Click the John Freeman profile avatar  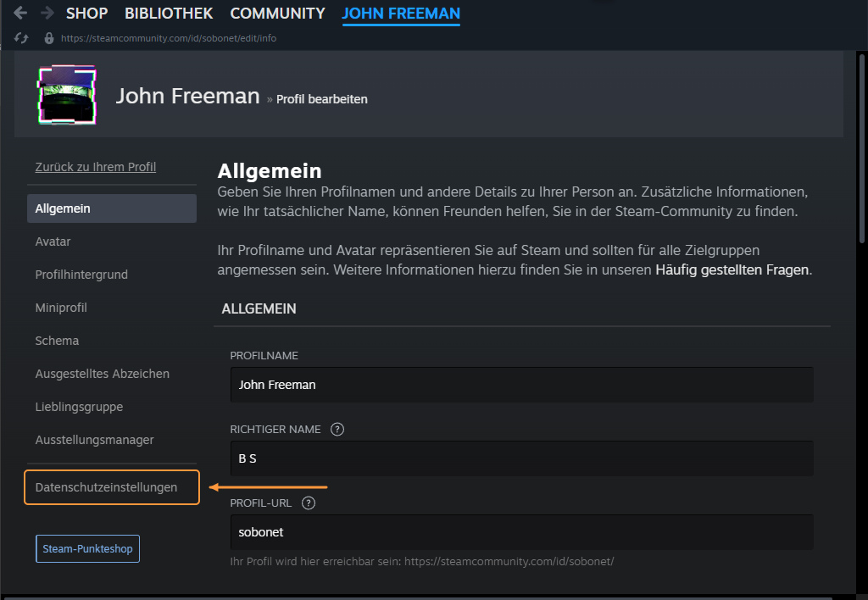pos(67,95)
